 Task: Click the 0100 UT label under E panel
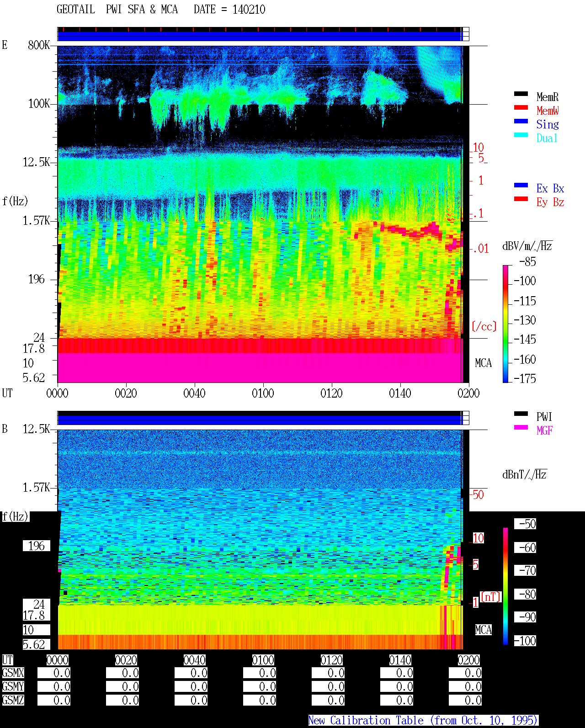tap(263, 393)
